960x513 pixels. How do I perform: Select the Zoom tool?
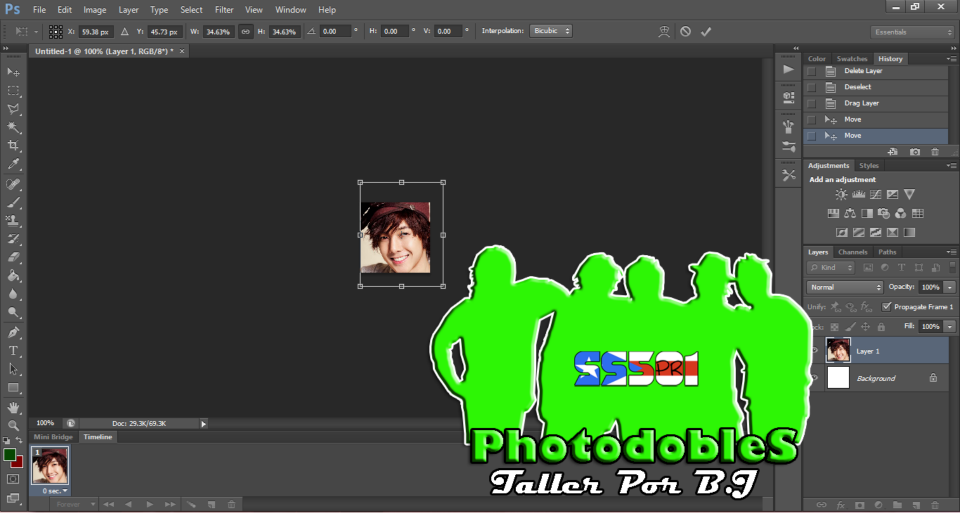(13, 425)
